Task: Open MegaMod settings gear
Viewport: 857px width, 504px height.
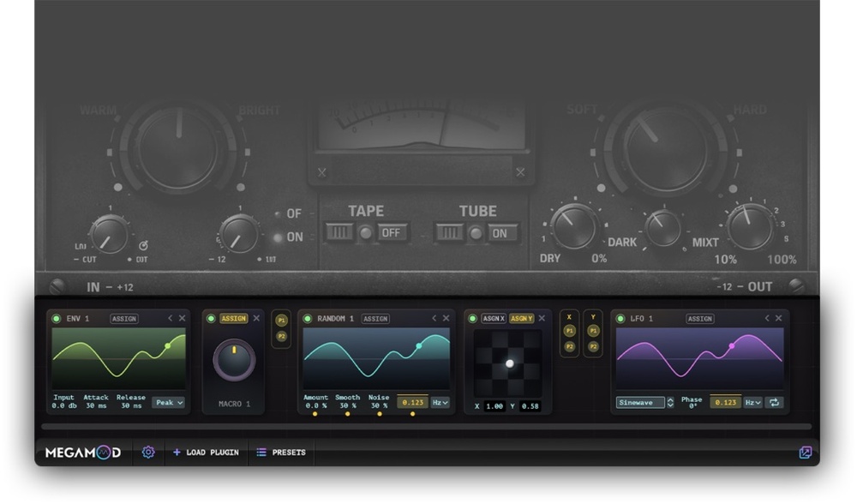Action: 147,452
